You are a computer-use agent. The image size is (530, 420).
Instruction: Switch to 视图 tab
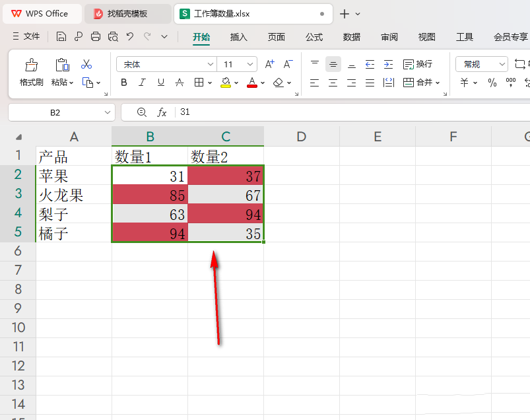(426, 37)
